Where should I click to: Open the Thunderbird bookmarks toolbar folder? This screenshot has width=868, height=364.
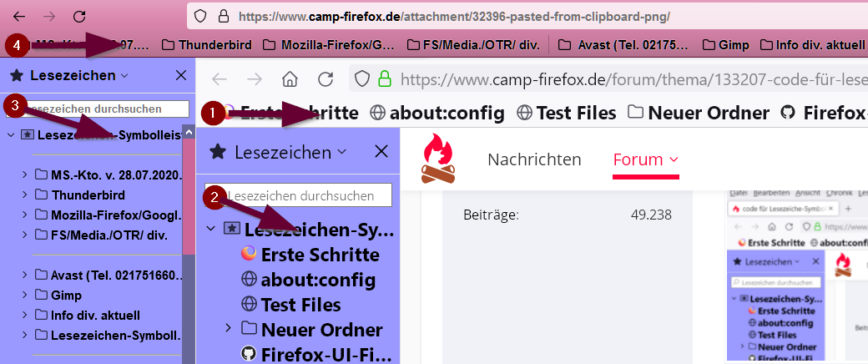tap(206, 45)
